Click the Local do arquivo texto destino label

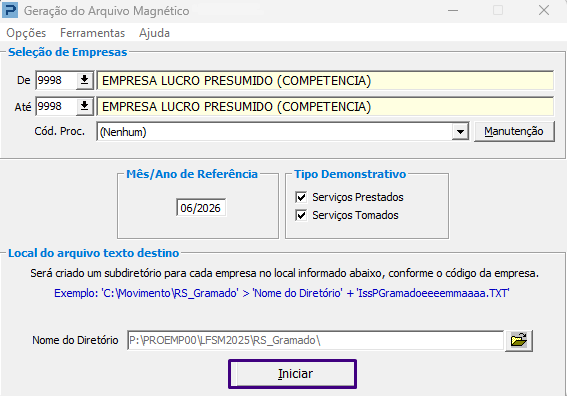click(x=94, y=253)
